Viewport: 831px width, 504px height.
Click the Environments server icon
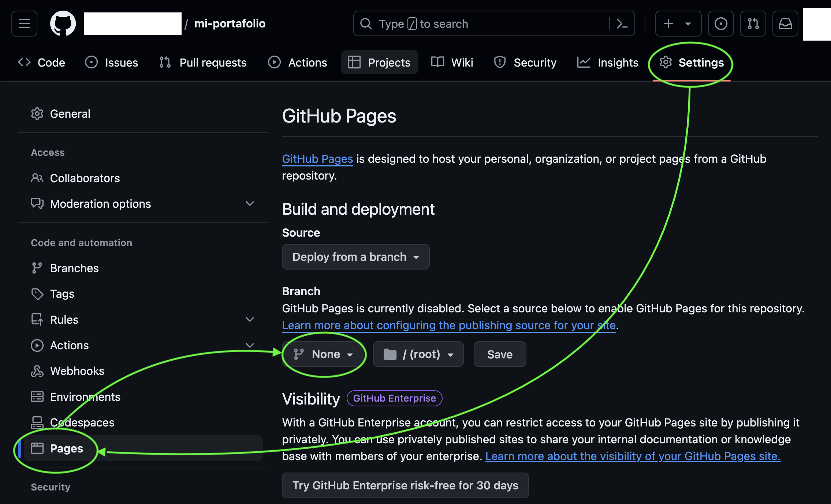click(x=37, y=397)
